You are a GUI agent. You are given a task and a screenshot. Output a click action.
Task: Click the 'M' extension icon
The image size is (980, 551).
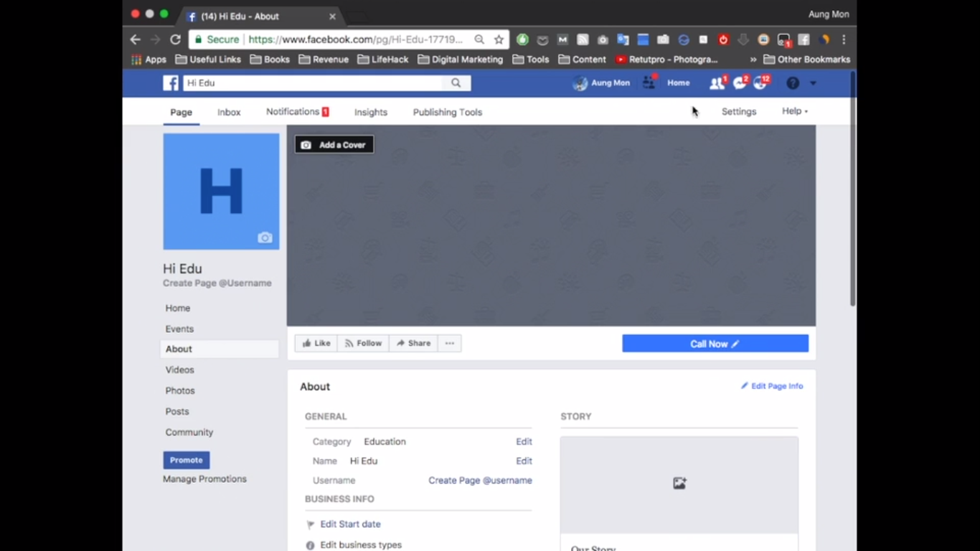point(562,39)
